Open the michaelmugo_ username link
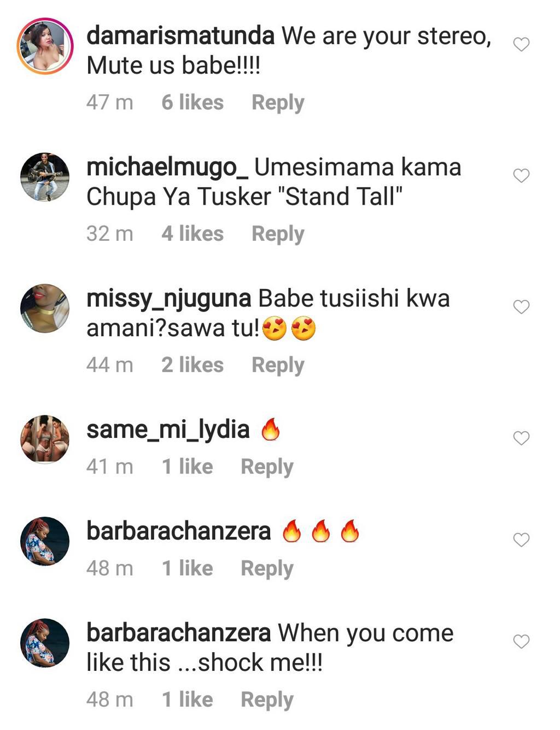This screenshot has height=730, width=560. (x=167, y=167)
